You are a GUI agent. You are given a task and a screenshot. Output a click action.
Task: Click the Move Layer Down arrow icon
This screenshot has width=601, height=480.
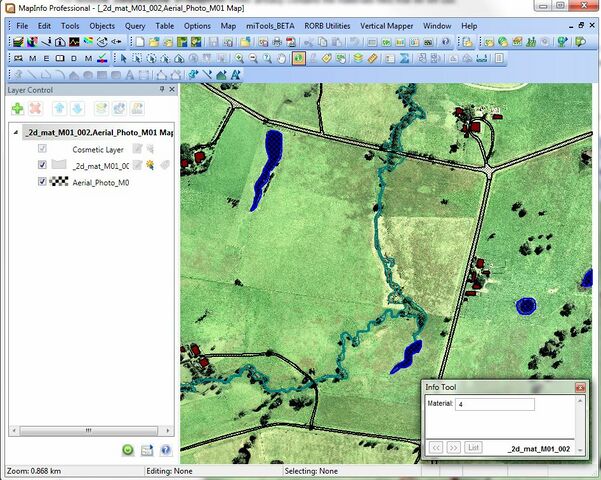click(77, 107)
